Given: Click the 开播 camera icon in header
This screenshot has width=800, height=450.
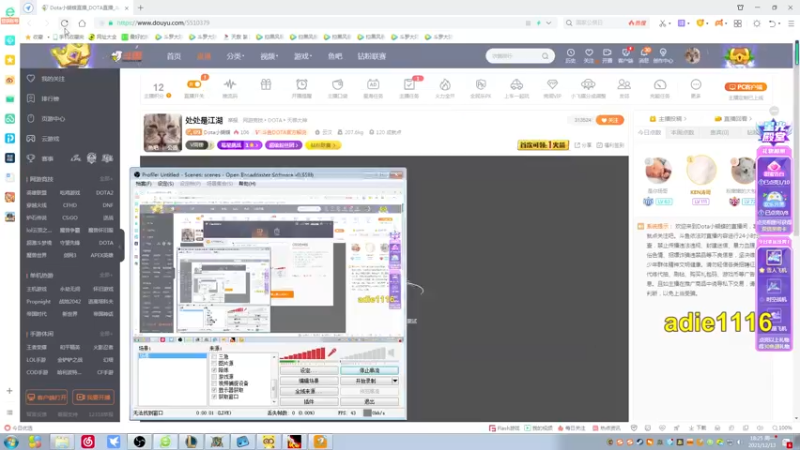Looking at the screenshot, I should coord(607,53).
